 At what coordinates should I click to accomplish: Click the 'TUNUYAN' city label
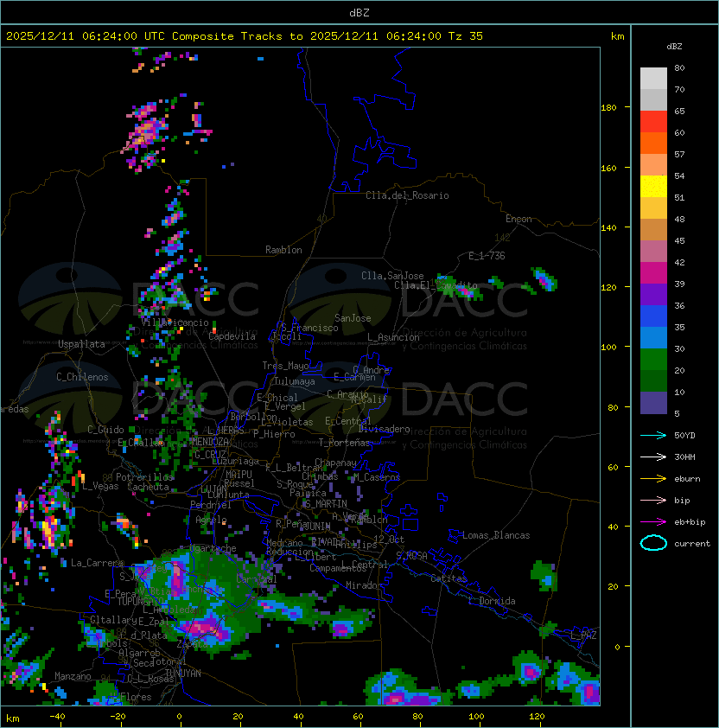183,674
